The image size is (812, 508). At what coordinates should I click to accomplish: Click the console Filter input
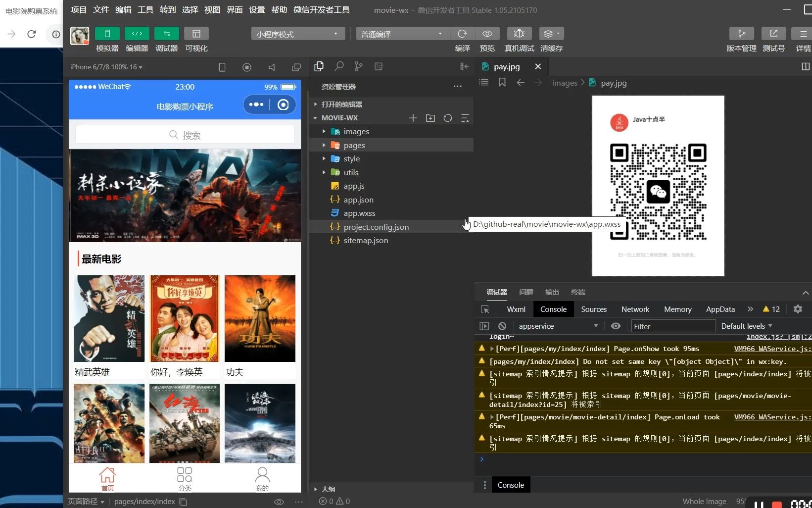[x=673, y=326]
